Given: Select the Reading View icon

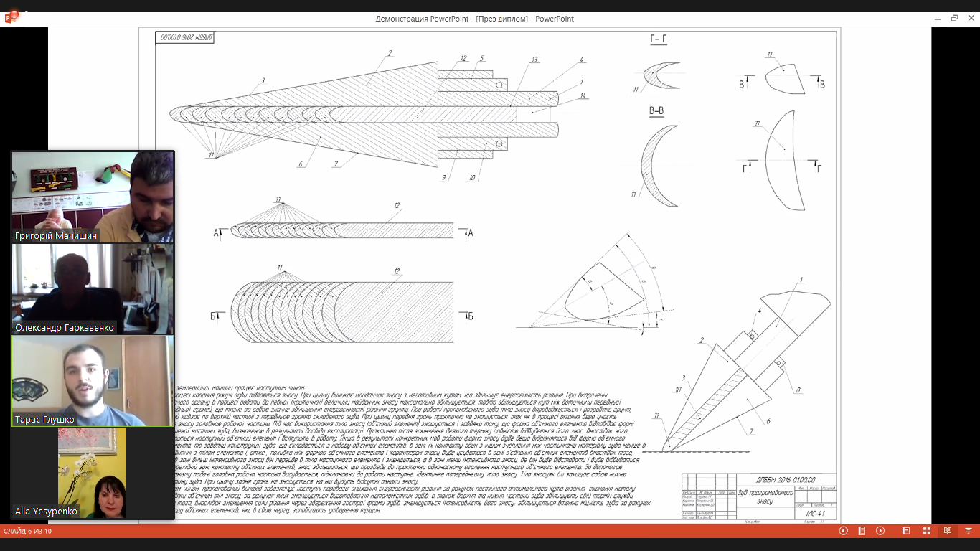Looking at the screenshot, I should (948, 531).
